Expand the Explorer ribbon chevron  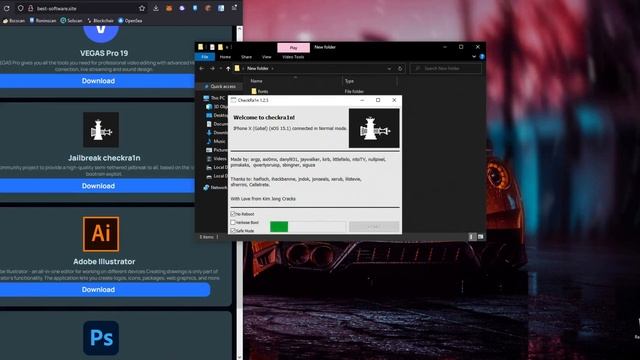click(x=474, y=57)
